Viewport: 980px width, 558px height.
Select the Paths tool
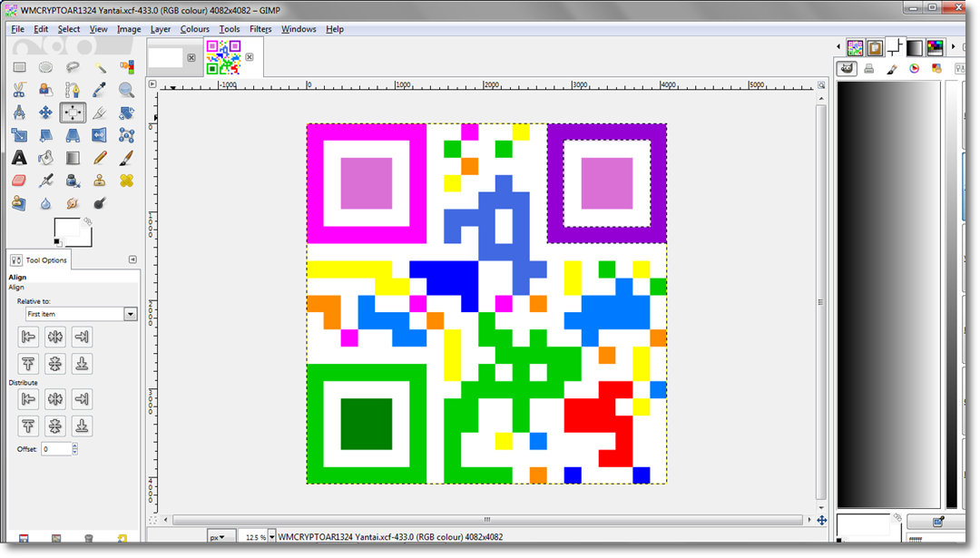[73, 90]
